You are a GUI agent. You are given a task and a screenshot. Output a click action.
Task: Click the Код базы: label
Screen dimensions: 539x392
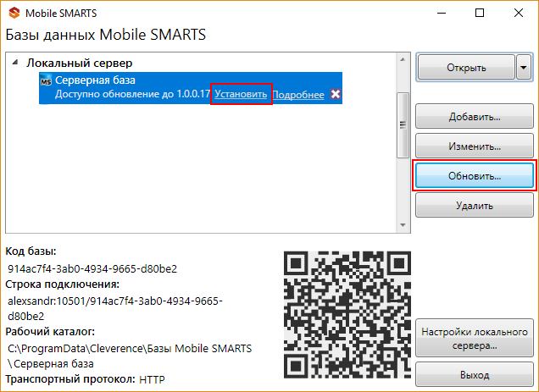coord(31,251)
